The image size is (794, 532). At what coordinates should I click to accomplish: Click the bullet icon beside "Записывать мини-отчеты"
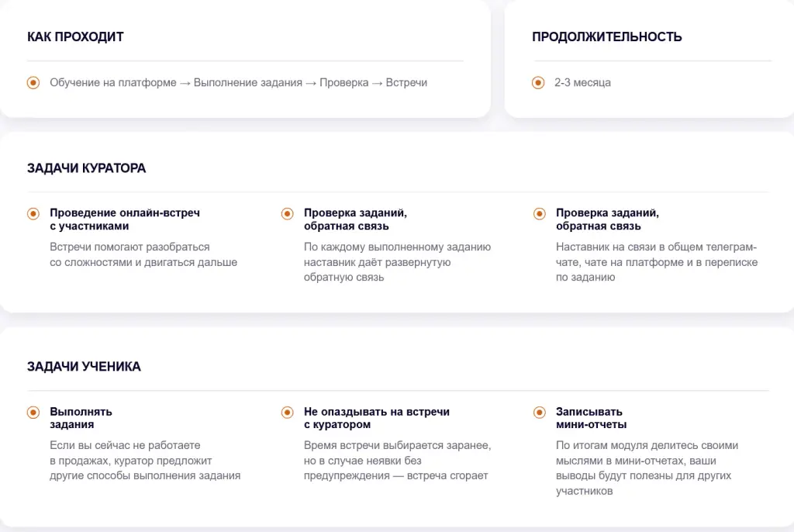pyautogui.click(x=540, y=412)
